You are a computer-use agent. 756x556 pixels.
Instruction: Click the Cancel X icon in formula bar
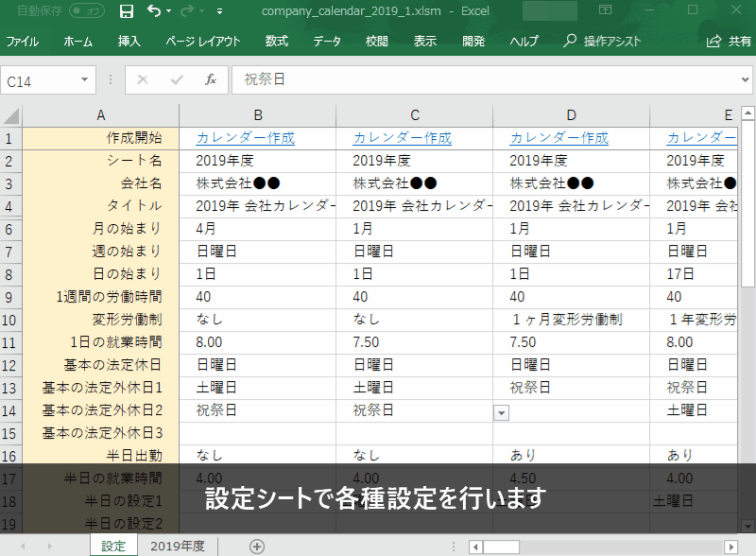point(143,80)
